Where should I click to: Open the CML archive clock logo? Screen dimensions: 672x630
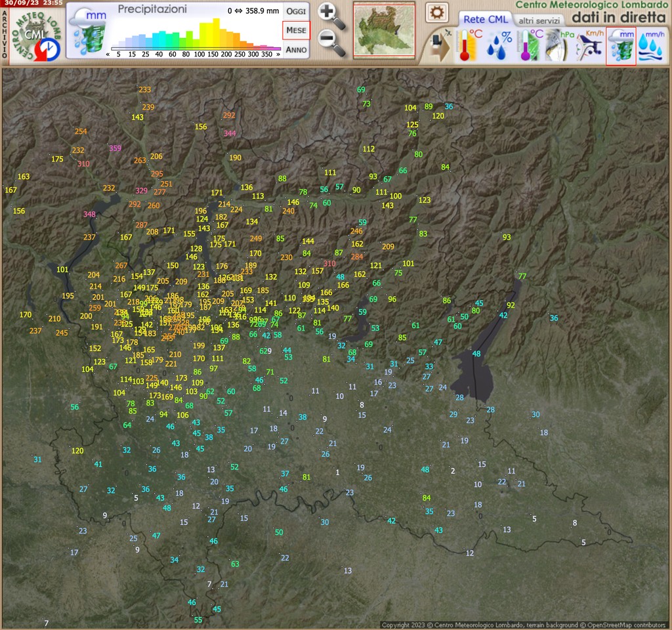35,35
